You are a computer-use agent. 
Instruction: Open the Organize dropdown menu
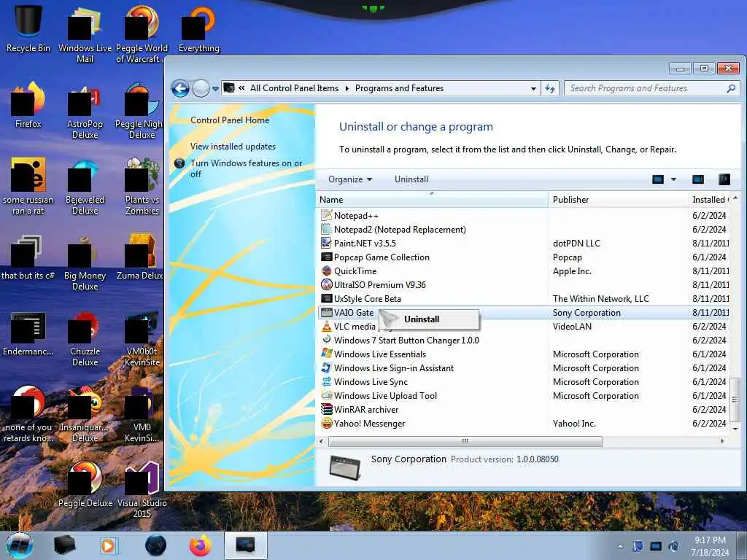[350, 179]
